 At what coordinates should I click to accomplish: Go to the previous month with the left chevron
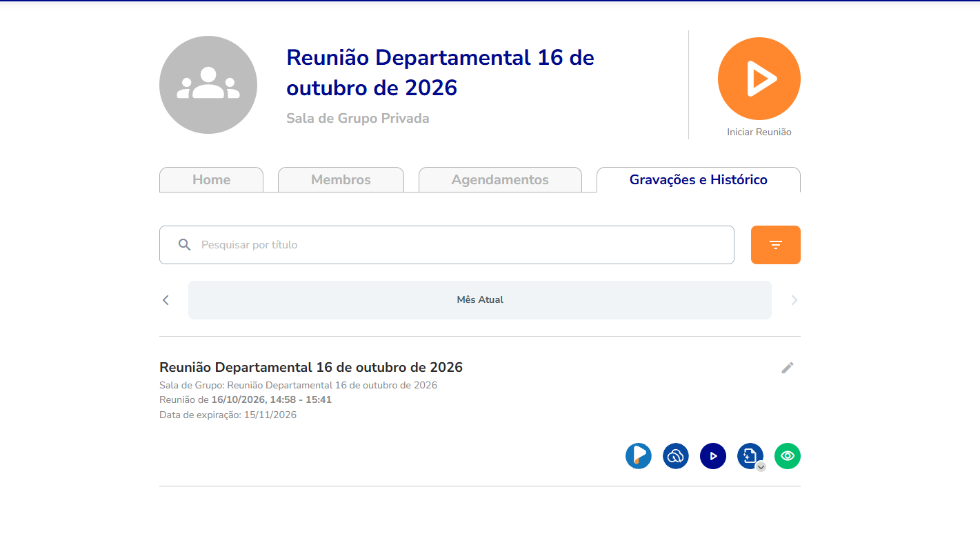pos(166,300)
